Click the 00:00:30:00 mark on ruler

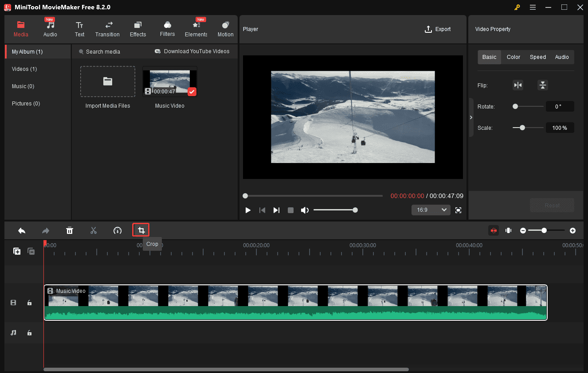[x=363, y=245]
